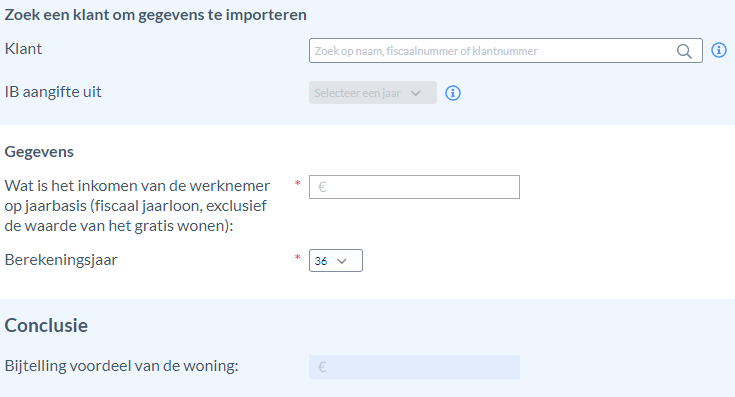The width and height of the screenshot is (735, 397).
Task: Click the red asterisk beside income question
Action: pyautogui.click(x=297, y=183)
